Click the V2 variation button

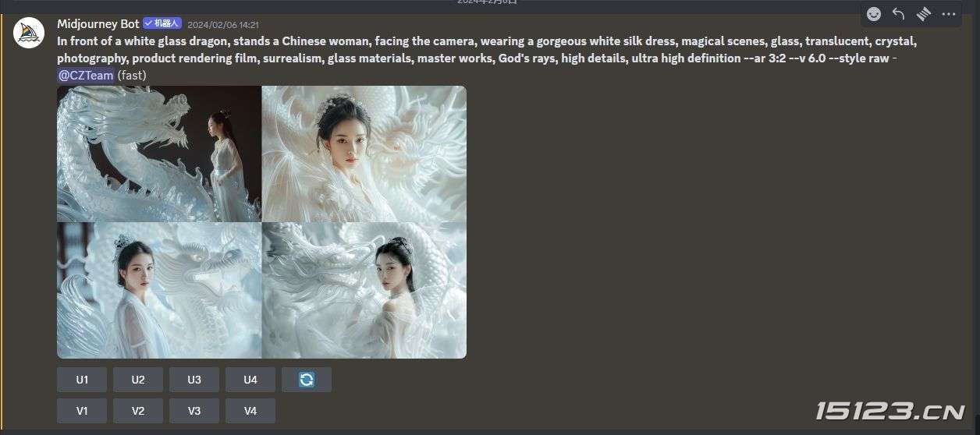(138, 411)
